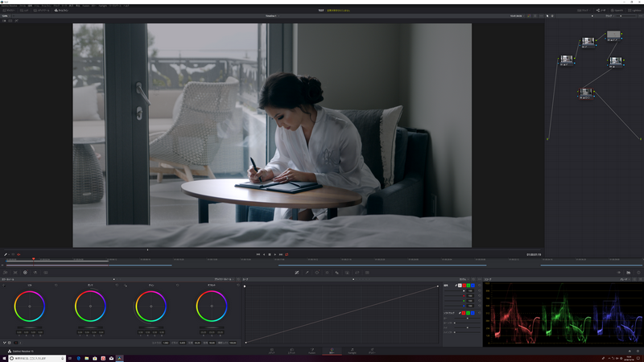The width and height of the screenshot is (644, 362).
Task: Open project settings gear icon
Action: coord(638,352)
